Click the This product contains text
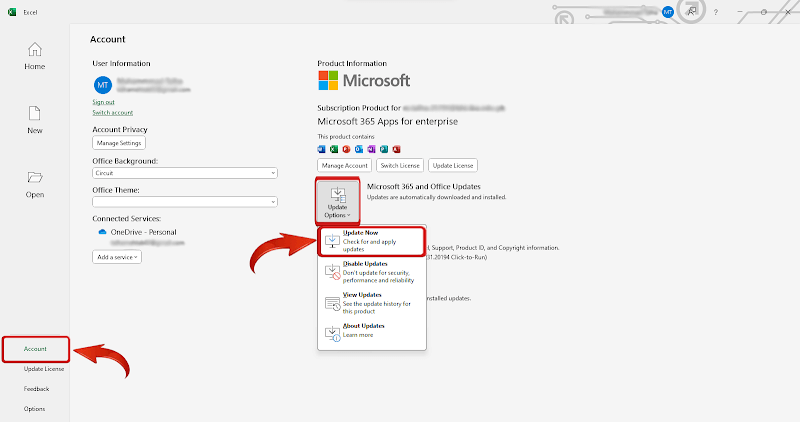The height and width of the screenshot is (422, 800). point(346,136)
